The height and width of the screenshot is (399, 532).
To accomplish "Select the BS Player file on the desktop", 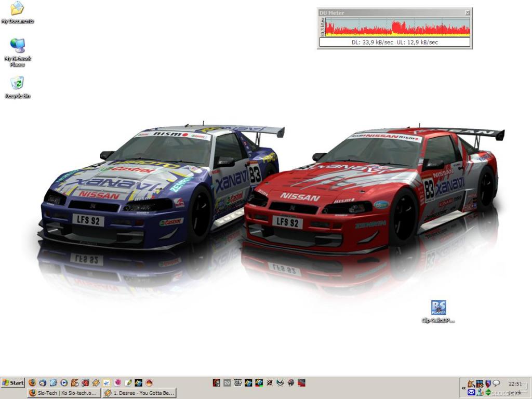I will 438,312.
